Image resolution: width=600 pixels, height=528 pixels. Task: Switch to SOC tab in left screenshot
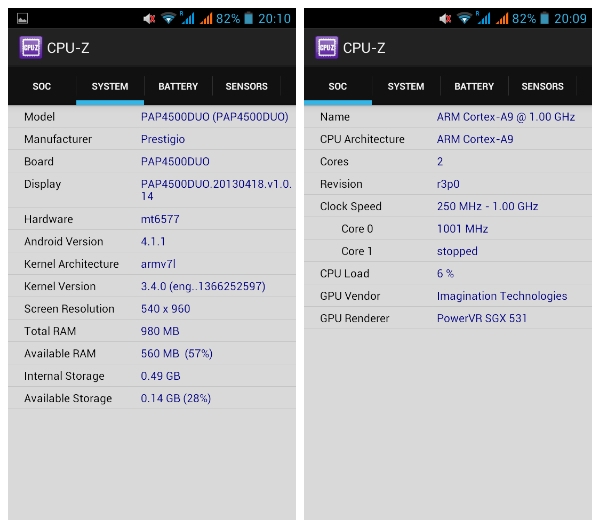(x=42, y=86)
